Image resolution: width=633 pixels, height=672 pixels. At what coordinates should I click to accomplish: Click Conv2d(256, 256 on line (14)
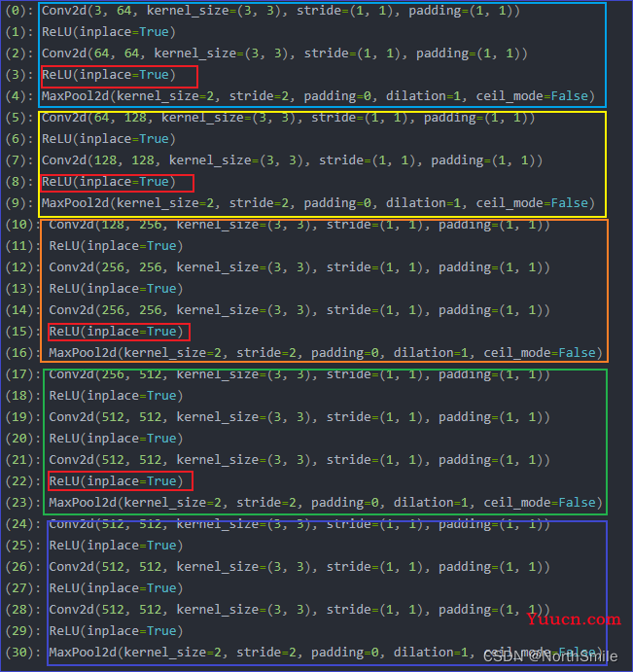click(x=105, y=310)
